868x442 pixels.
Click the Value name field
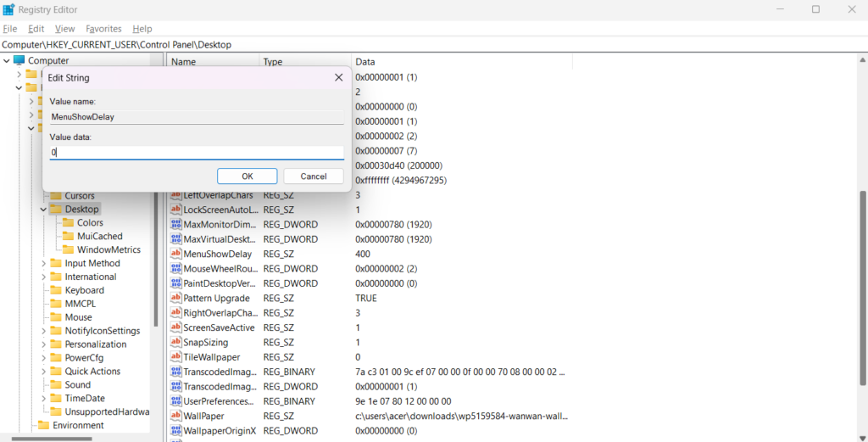(197, 117)
